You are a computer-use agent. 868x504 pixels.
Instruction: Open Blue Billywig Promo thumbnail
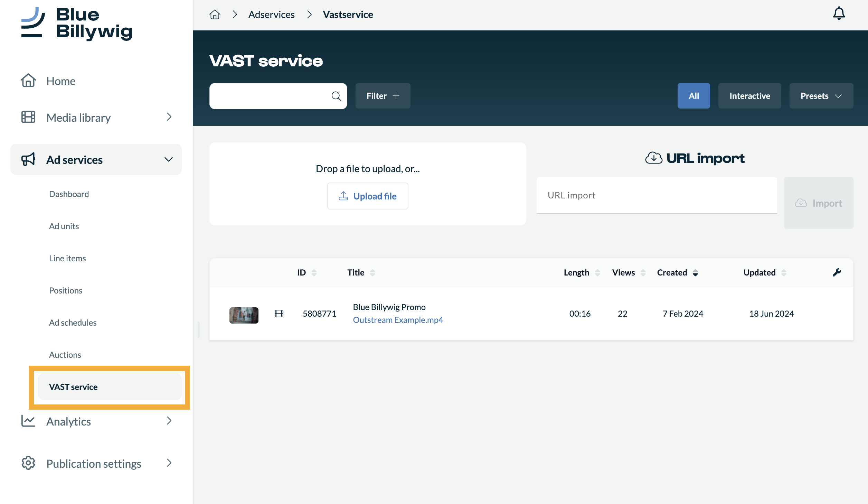pyautogui.click(x=244, y=315)
